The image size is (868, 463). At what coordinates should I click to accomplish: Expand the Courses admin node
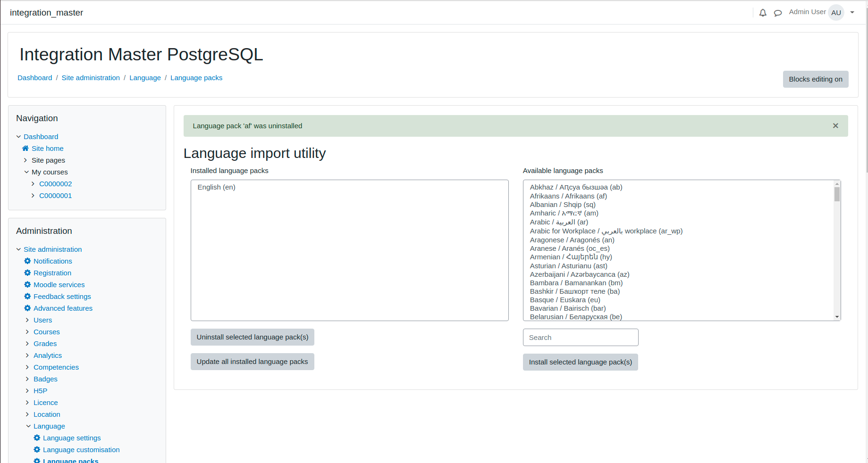[x=27, y=332]
